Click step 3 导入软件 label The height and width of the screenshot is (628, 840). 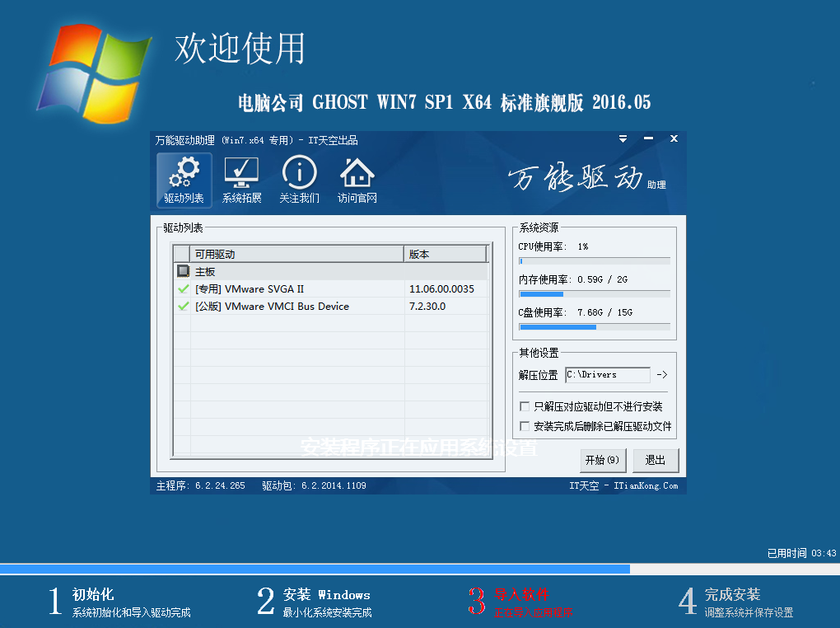[x=522, y=594]
